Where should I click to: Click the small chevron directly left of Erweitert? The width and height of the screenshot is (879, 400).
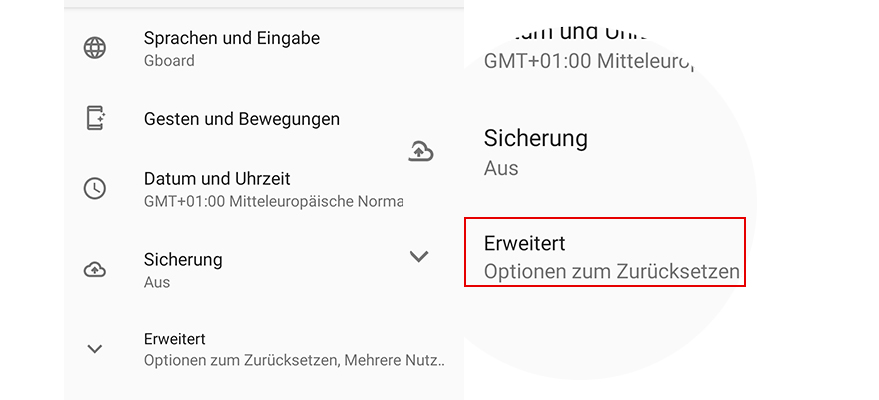pos(95,349)
